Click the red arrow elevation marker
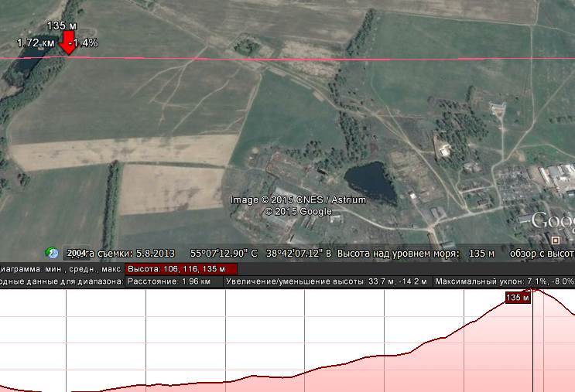Viewport: 575px width, 392px height. (68, 42)
